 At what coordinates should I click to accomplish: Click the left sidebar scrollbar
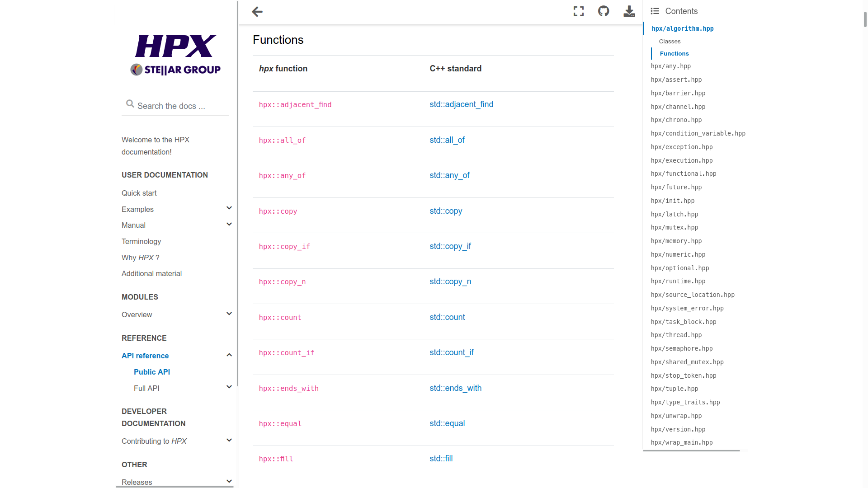tap(237, 193)
